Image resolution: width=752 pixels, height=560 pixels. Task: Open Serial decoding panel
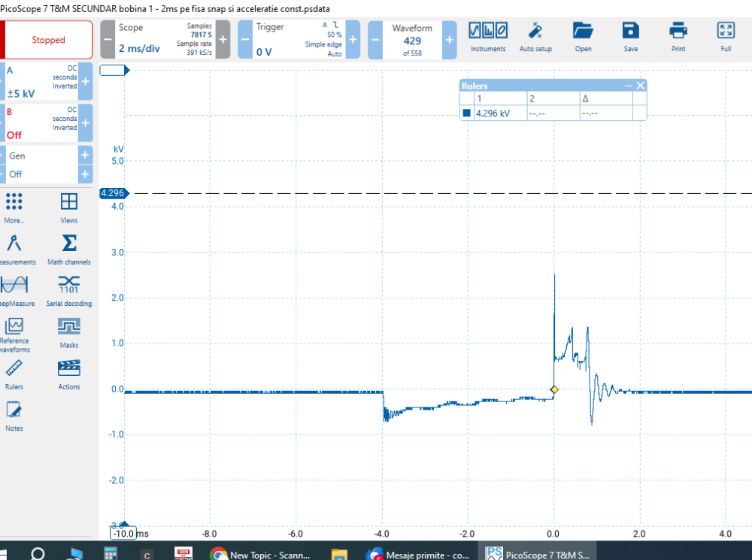(x=68, y=291)
